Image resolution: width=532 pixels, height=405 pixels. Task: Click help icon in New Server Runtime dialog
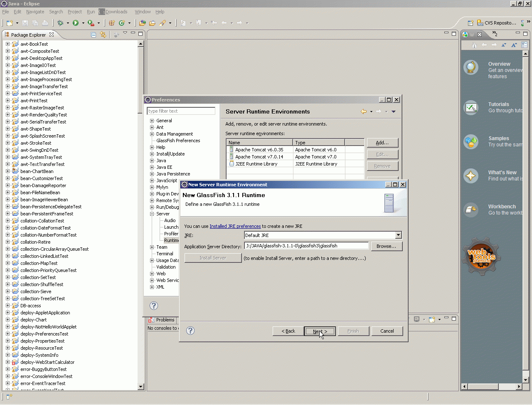click(190, 331)
